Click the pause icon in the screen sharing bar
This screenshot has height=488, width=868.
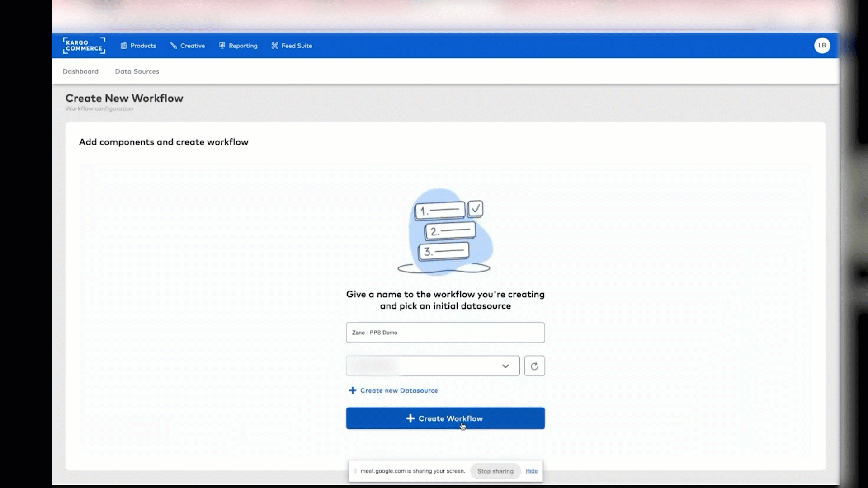point(354,471)
